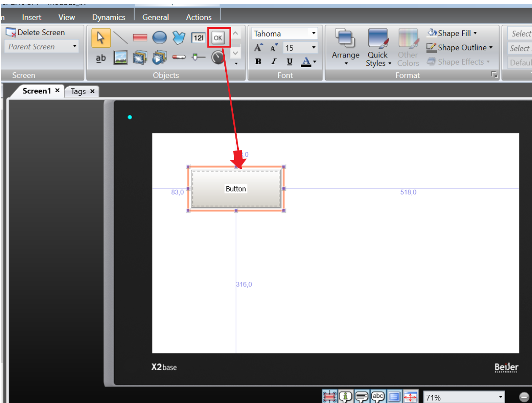Click the Button object on the canvas
532x403 pixels.
pos(236,189)
